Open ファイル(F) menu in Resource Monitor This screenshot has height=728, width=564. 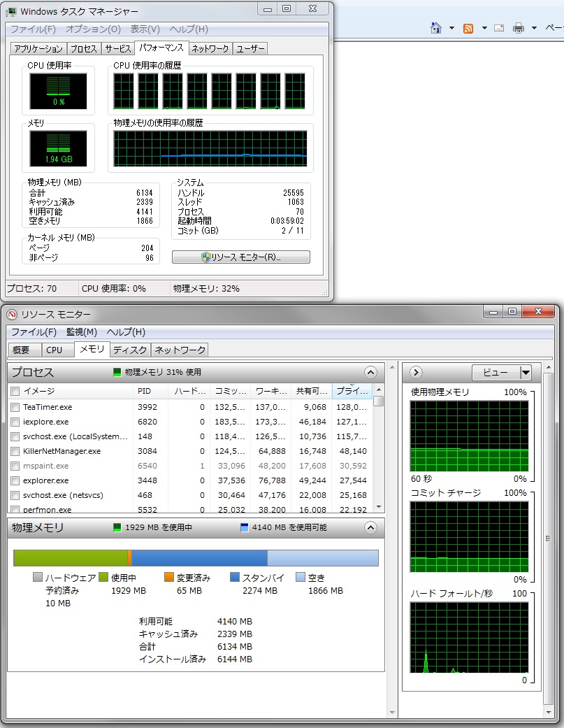(34, 332)
